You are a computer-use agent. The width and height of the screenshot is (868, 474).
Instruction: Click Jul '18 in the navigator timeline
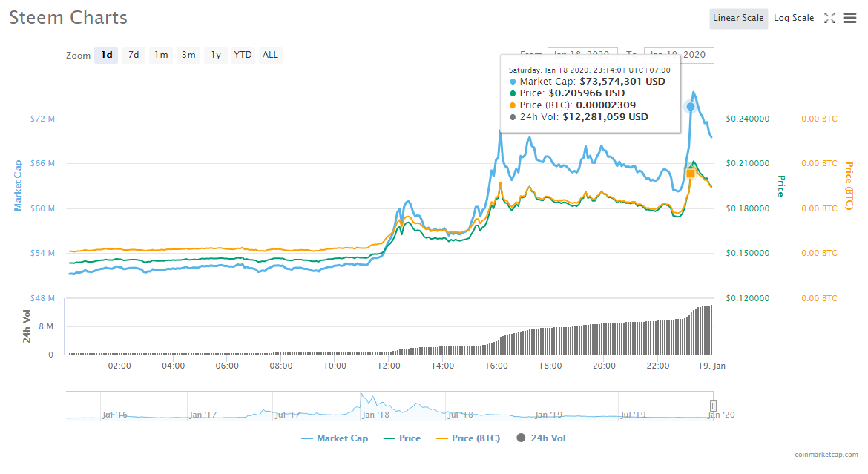[x=460, y=415]
